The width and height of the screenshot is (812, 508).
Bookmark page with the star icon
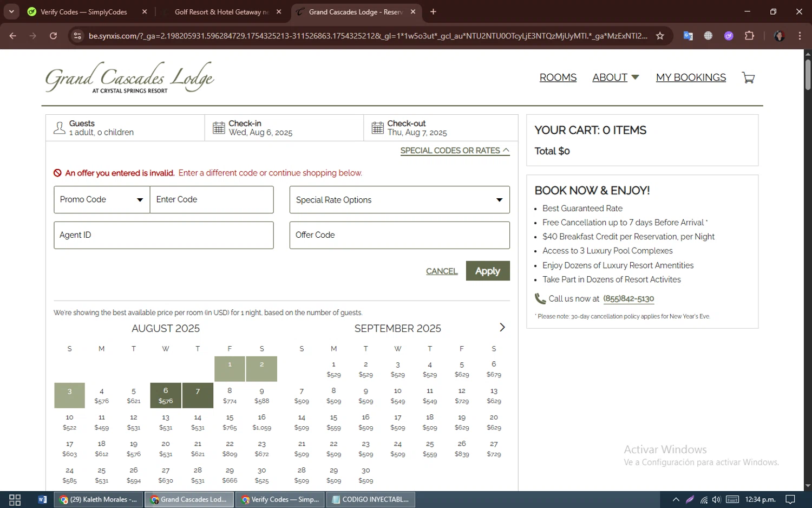[660, 36]
